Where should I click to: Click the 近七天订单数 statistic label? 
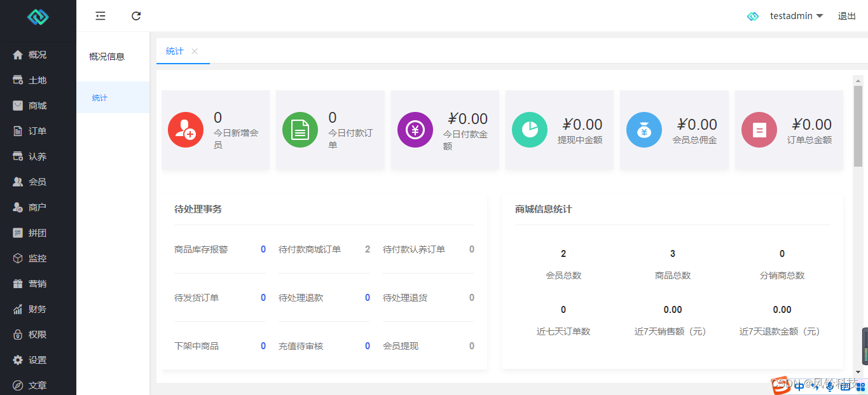click(x=563, y=331)
